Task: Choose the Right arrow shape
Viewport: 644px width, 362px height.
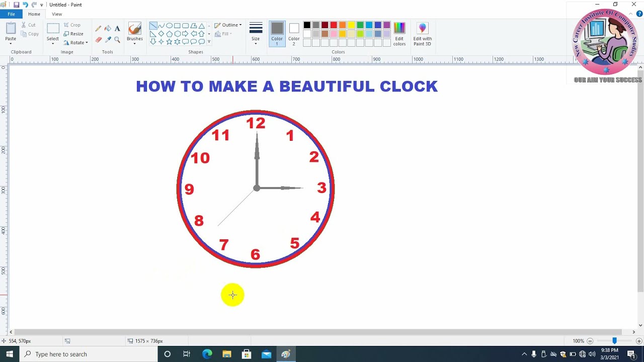Action: pos(185,34)
